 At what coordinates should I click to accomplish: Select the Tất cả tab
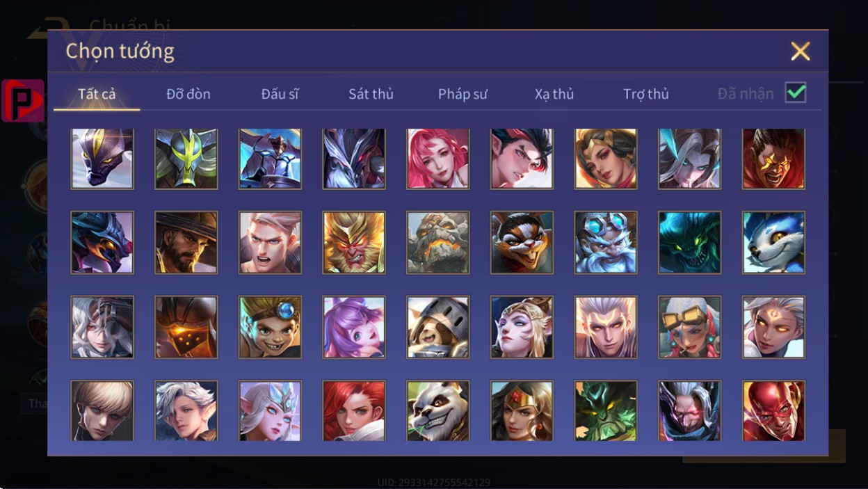click(x=97, y=94)
